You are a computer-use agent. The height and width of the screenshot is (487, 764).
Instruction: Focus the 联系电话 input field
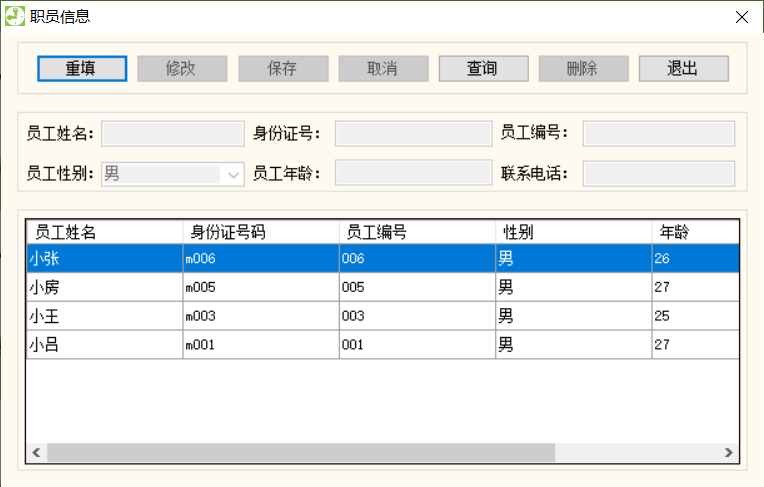pos(658,174)
